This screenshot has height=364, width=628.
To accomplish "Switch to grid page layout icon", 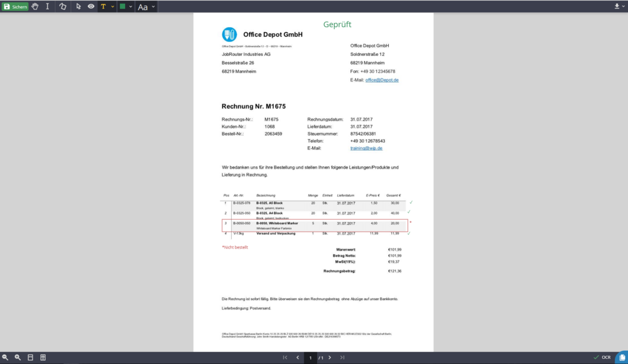I will 43,357.
